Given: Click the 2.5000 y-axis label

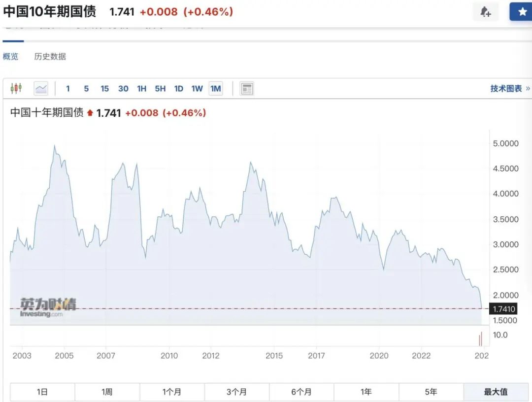Looking at the screenshot, I should pos(505,269).
